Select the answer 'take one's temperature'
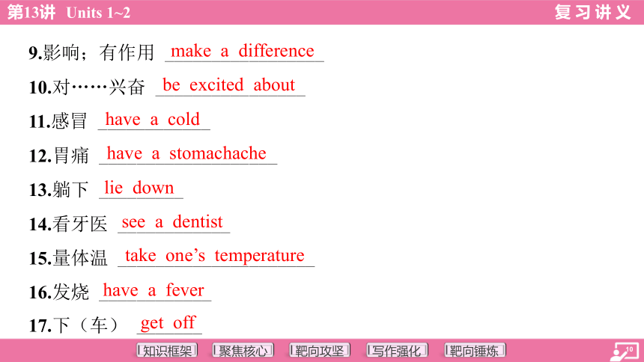Viewport: 644px width, 362px height. pos(215,256)
